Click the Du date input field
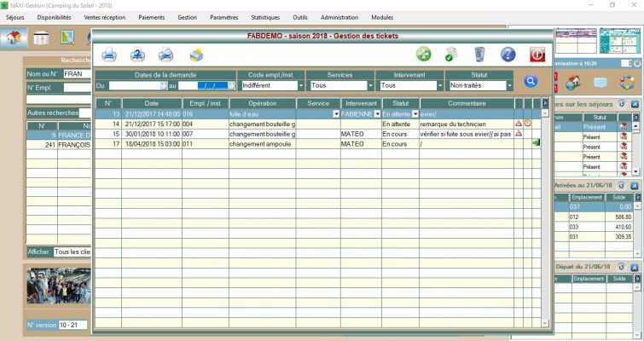The image size is (644, 341). [x=134, y=85]
